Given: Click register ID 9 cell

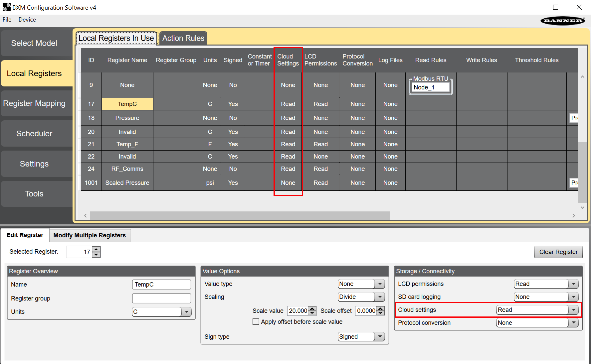Looking at the screenshot, I should [x=91, y=85].
